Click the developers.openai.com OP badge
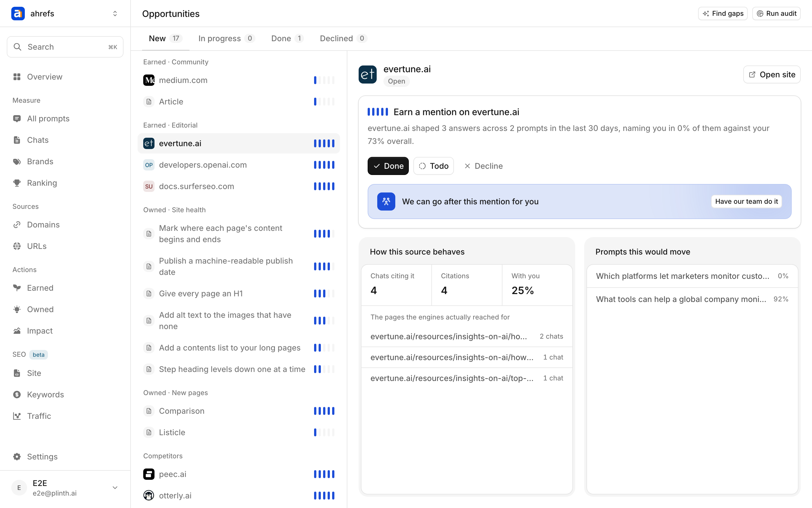Screen dimensions: 812x508 (149, 165)
